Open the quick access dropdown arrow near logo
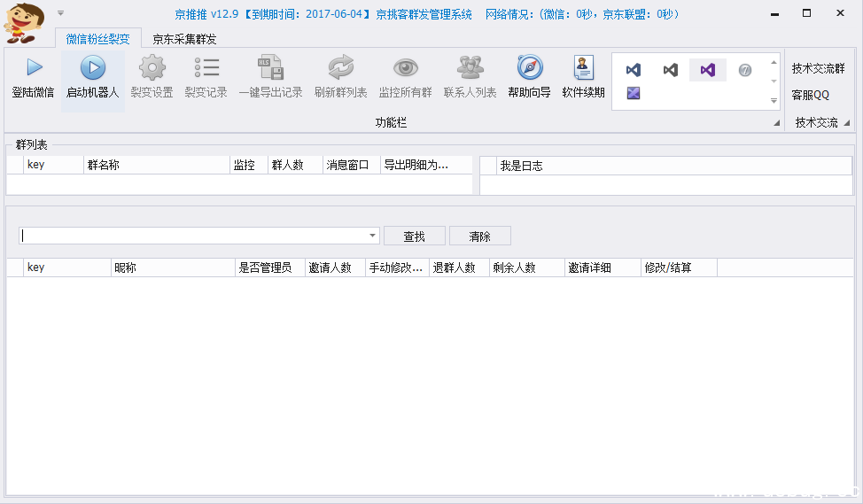Screen dimensions: 863x504 tap(60, 13)
